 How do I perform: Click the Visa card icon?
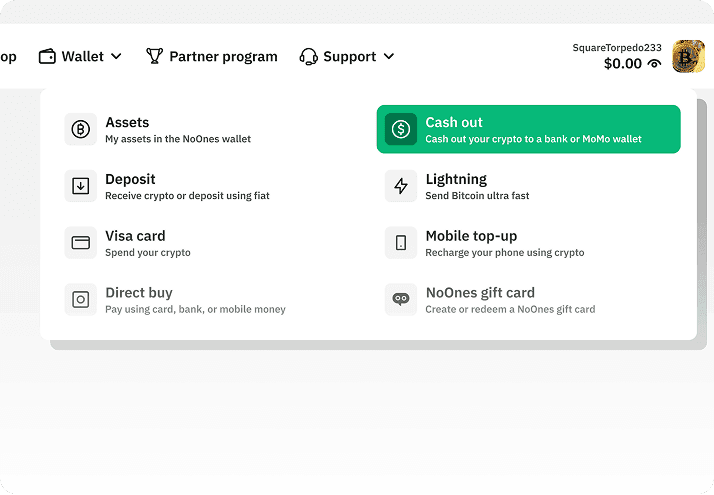pos(81,243)
